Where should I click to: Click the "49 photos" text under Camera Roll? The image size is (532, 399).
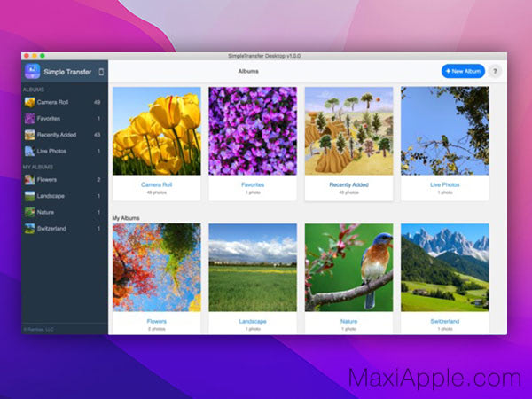(156, 192)
